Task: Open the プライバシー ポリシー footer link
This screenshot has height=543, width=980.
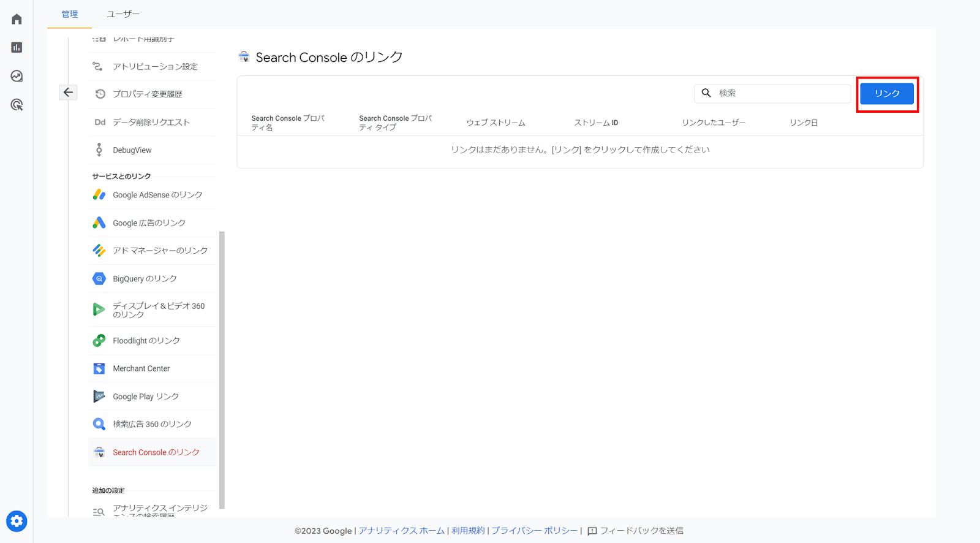Action: 534,531
